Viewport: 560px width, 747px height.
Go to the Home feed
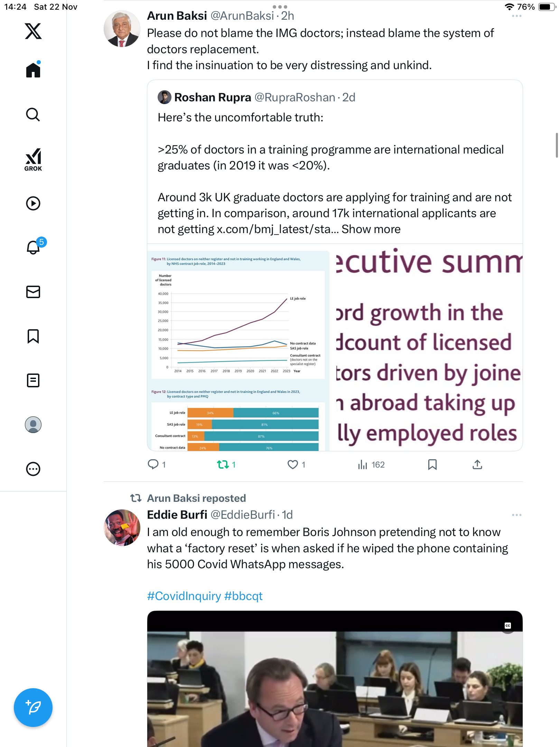[33, 70]
